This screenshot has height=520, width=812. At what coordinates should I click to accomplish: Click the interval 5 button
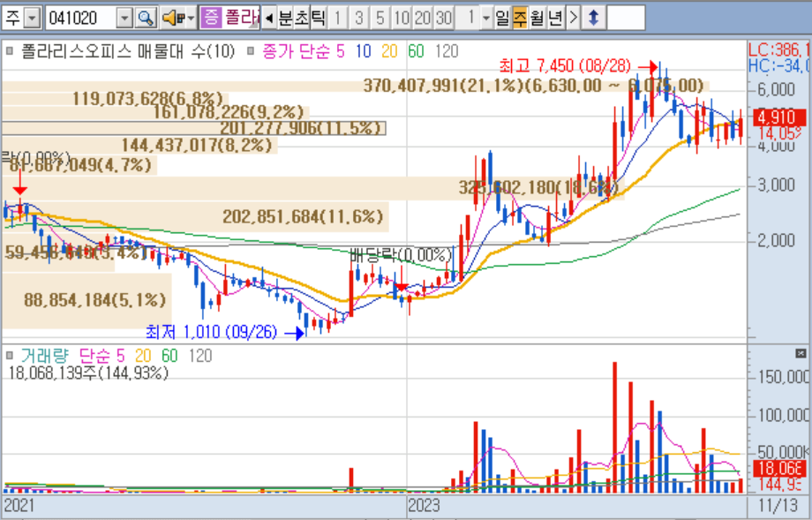380,19
